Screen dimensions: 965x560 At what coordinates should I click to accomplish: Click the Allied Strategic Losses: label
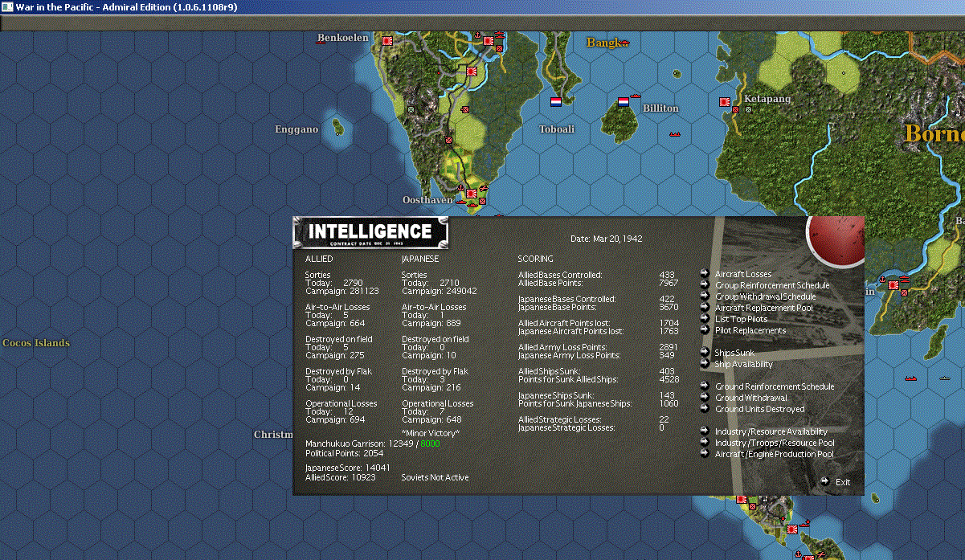559,419
